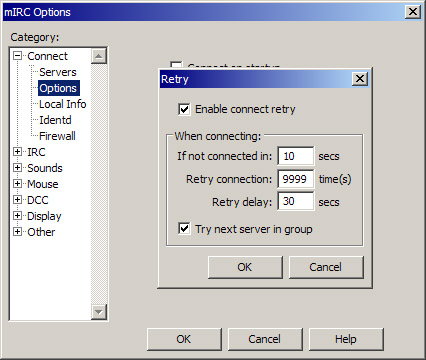
Task: Select the DCC category label
Action: coord(38,200)
